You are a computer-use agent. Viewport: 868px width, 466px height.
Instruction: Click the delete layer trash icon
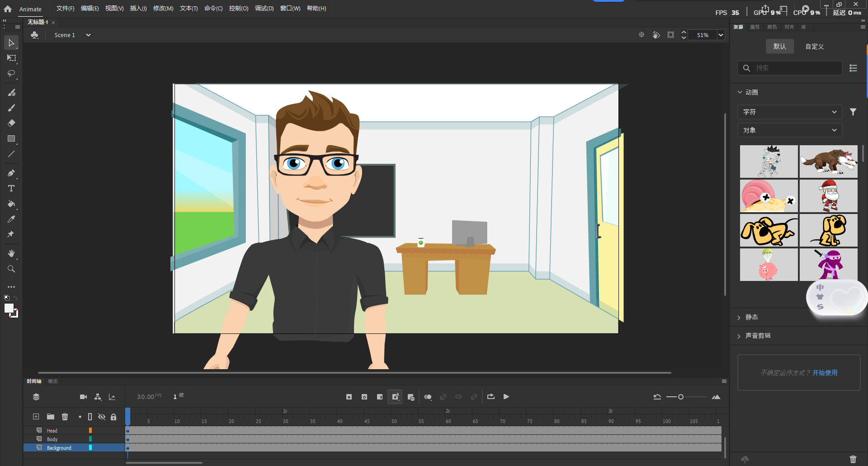point(65,417)
